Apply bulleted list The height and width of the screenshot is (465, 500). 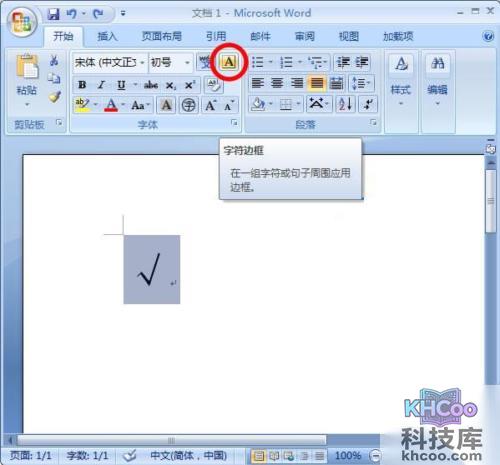coord(258,62)
